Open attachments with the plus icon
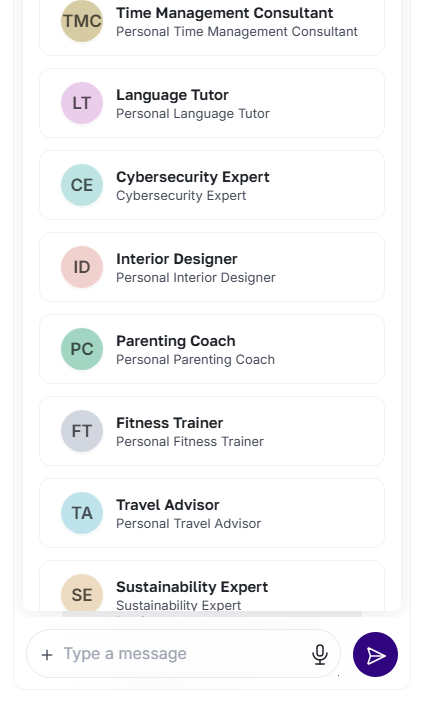This screenshot has height=719, width=426. tap(47, 655)
